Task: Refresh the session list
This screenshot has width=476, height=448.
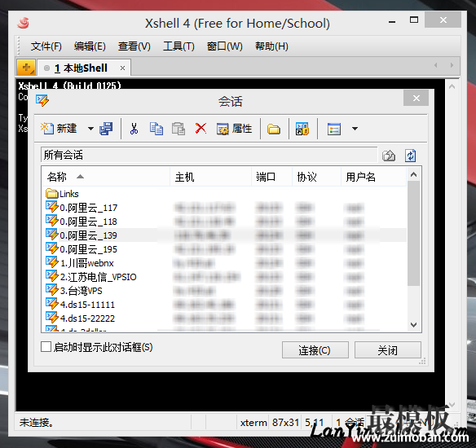Action: 411,156
